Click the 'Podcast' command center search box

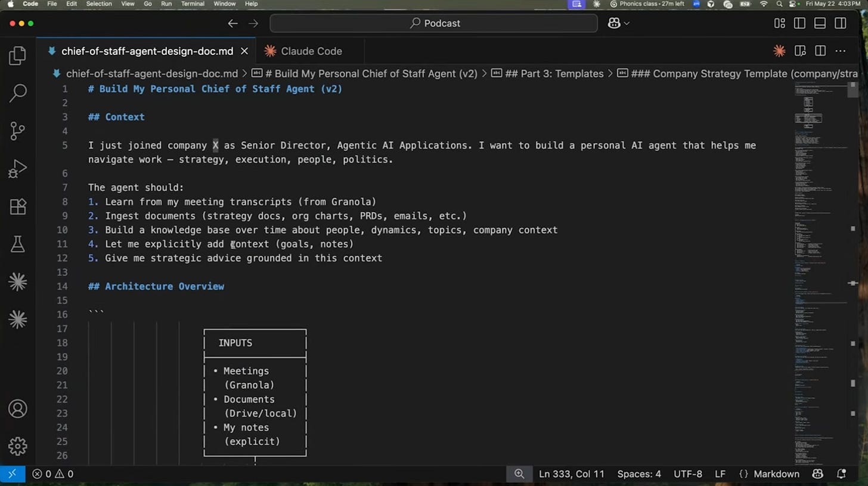click(434, 23)
